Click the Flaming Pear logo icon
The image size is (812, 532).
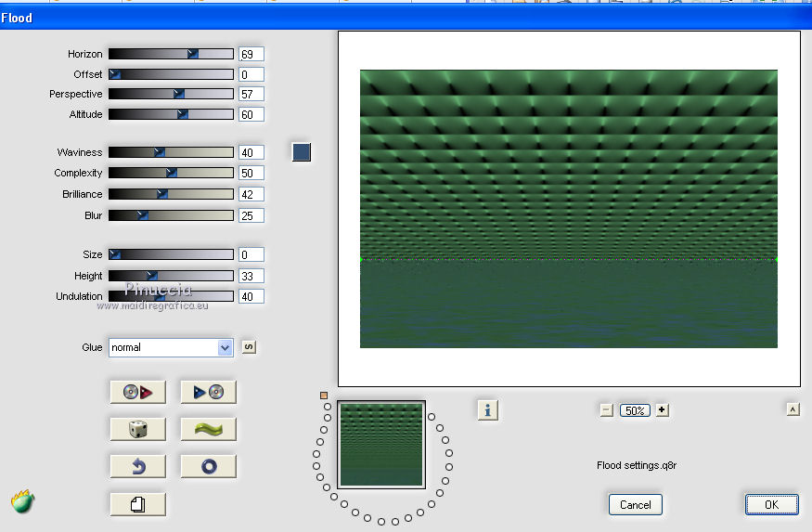22,501
